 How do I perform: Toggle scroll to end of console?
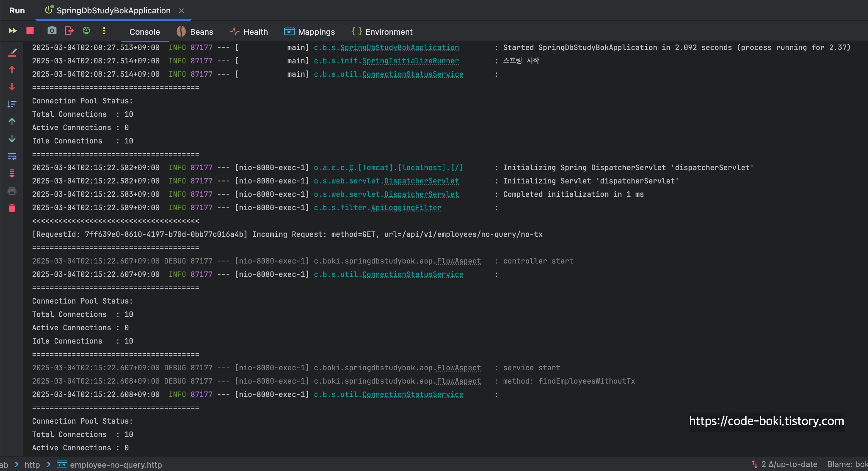[12, 174]
